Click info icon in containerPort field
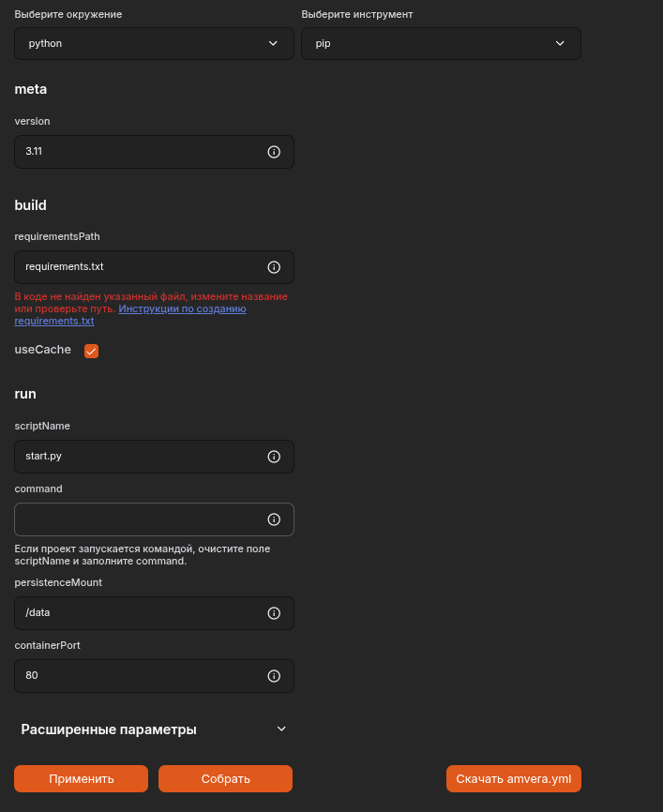Image resolution: width=663 pixels, height=812 pixels. click(x=274, y=676)
